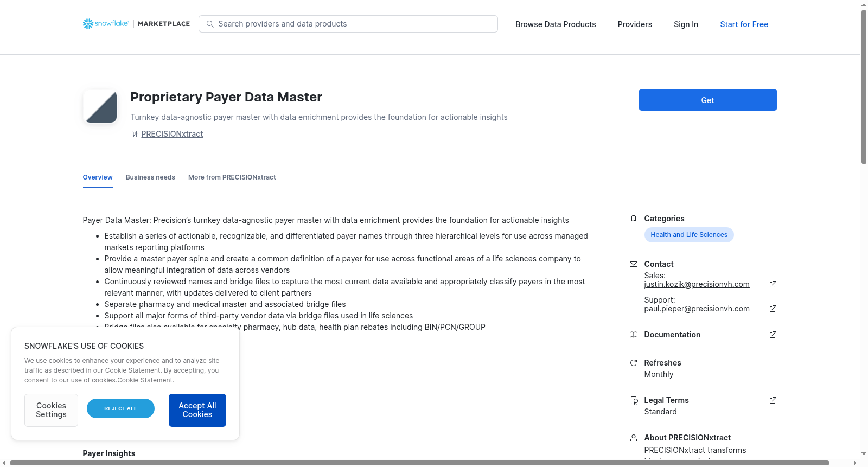Open external link icon for Sales email
The width and height of the screenshot is (868, 467).
pyautogui.click(x=773, y=284)
